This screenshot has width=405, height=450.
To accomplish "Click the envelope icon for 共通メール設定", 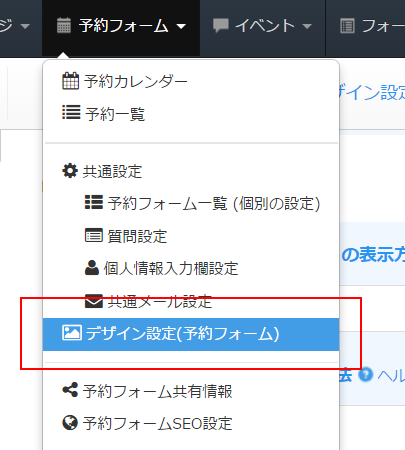I will click(x=94, y=301).
